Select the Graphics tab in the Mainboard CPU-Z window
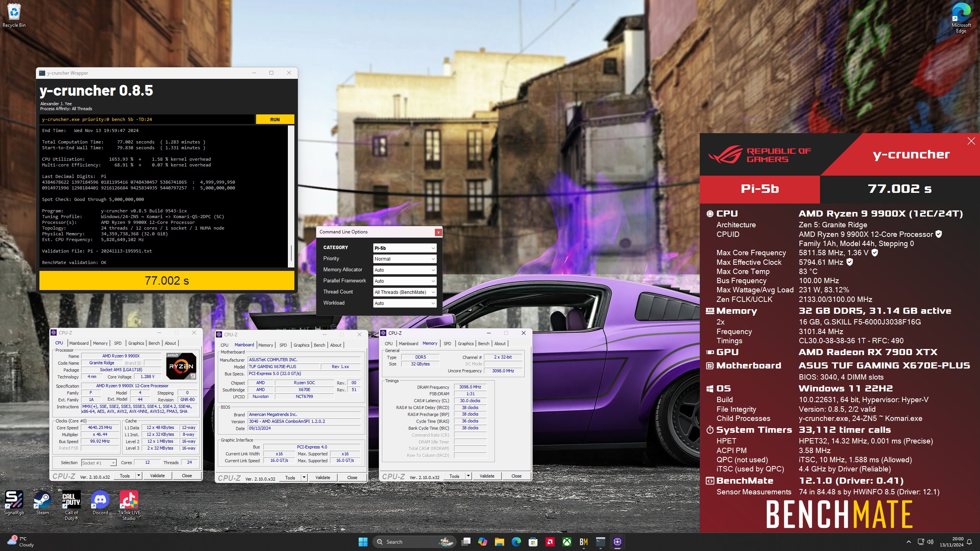 302,345
